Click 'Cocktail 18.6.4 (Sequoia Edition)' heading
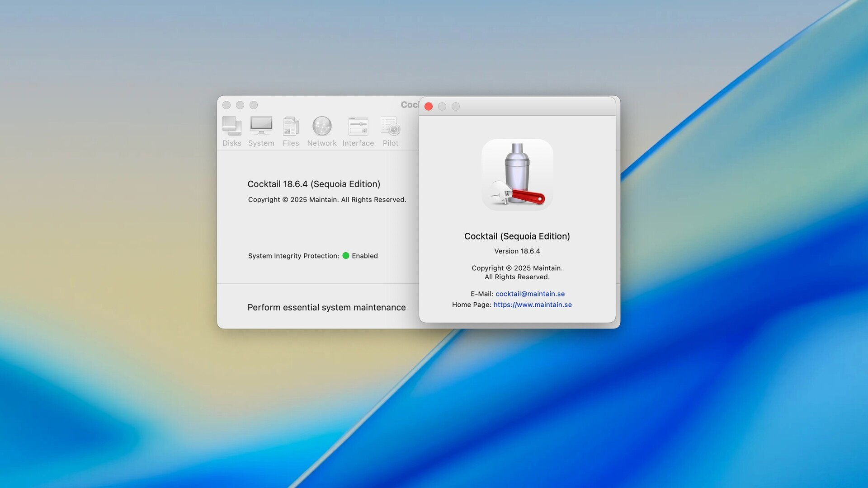Screen dimensions: 868x488 point(314,184)
